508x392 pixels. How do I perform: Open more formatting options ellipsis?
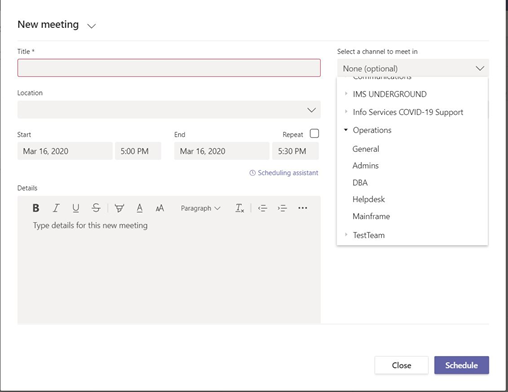(x=303, y=208)
